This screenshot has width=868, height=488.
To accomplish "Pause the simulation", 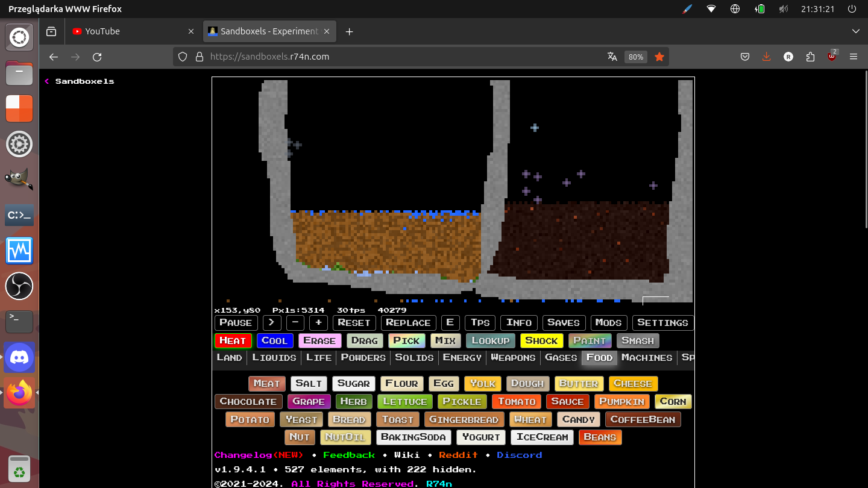I will [236, 323].
